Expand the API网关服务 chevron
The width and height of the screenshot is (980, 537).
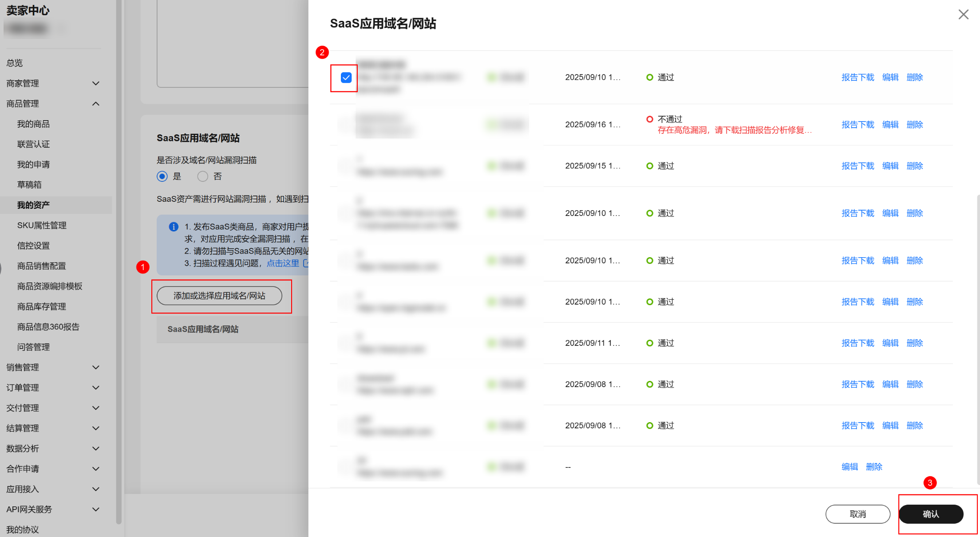[x=95, y=509]
